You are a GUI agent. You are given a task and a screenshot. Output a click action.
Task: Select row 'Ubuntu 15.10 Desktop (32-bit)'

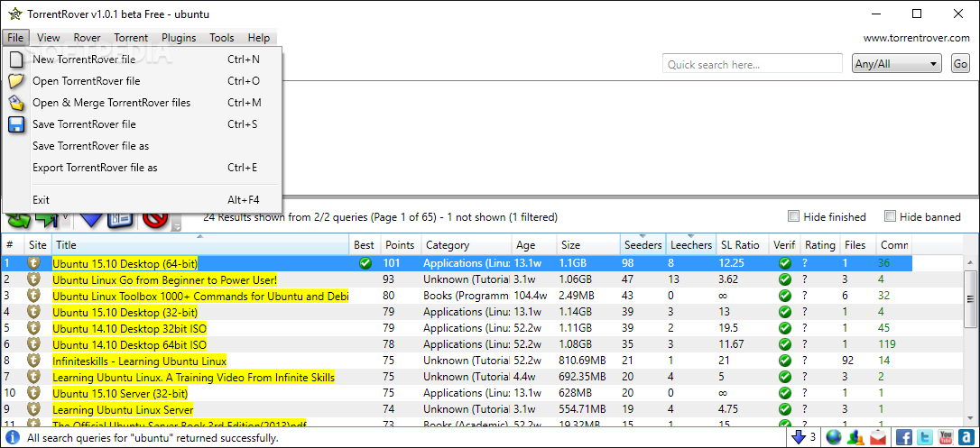coord(457,312)
